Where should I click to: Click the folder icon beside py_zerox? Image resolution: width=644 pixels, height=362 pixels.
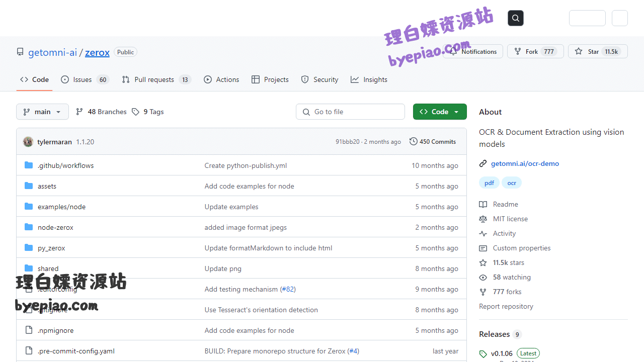pos(29,248)
